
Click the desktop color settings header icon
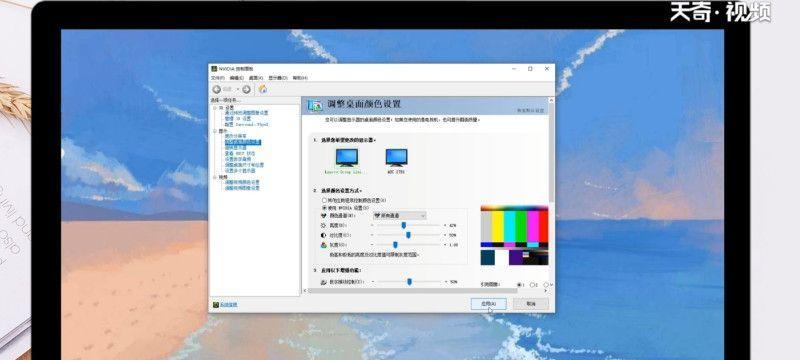coord(315,105)
